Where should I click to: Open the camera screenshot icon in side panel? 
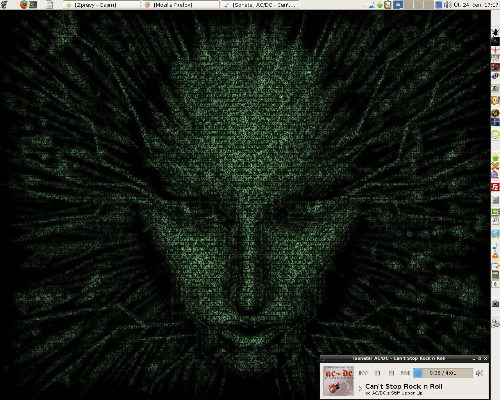(x=495, y=303)
